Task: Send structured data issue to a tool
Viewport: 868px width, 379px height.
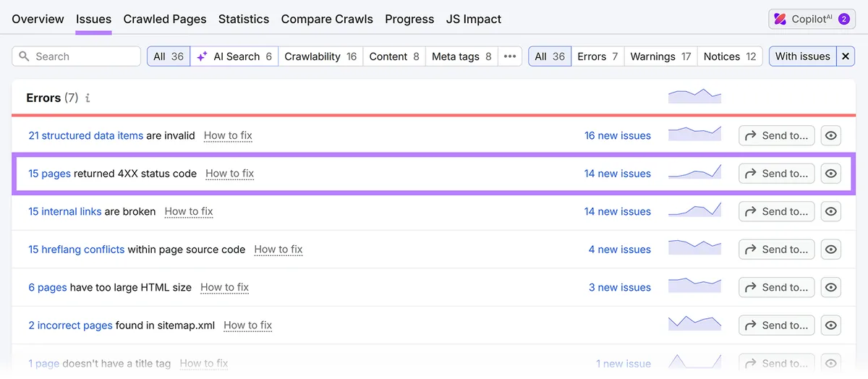Action: pyautogui.click(x=777, y=135)
